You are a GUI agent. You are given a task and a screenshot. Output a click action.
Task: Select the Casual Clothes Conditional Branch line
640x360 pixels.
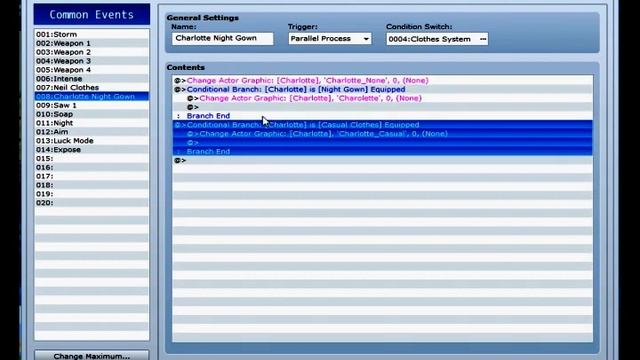382,125
